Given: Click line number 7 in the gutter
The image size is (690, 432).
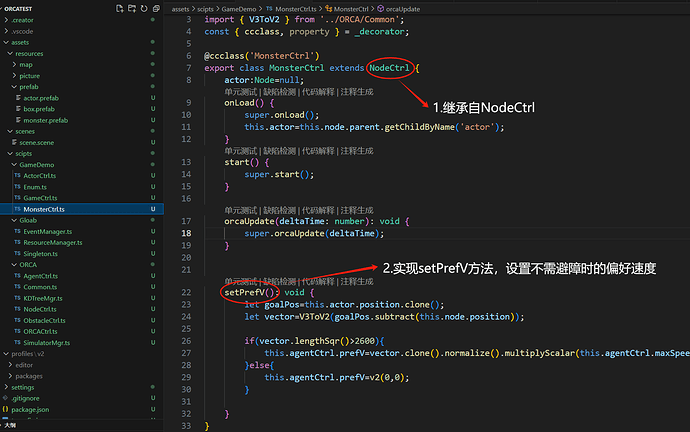Looking at the screenshot, I should pos(189,68).
